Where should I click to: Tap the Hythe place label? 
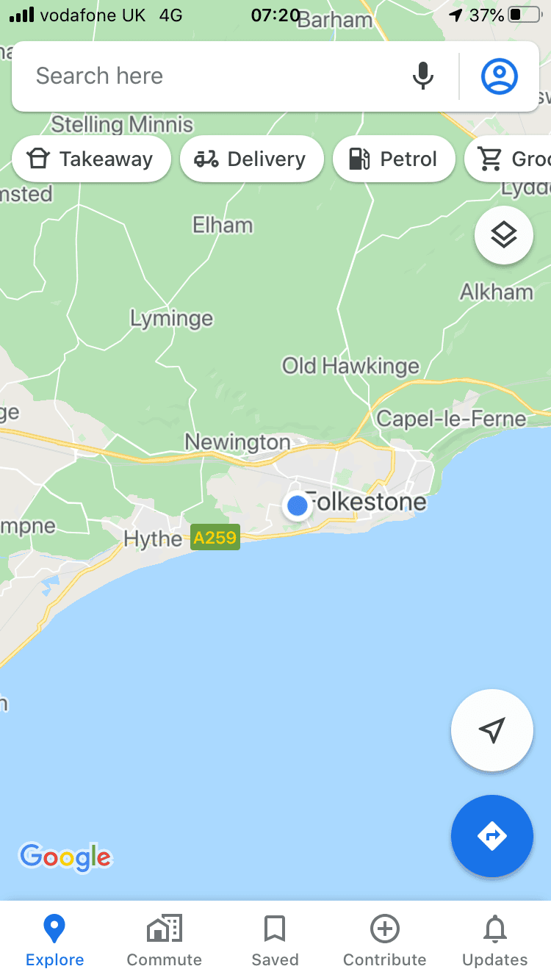(x=153, y=539)
